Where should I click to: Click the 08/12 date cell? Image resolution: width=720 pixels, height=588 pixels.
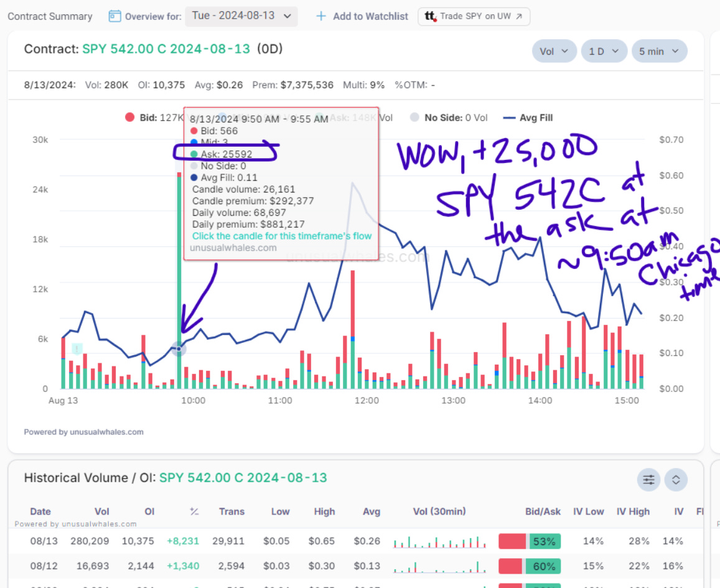click(44, 566)
